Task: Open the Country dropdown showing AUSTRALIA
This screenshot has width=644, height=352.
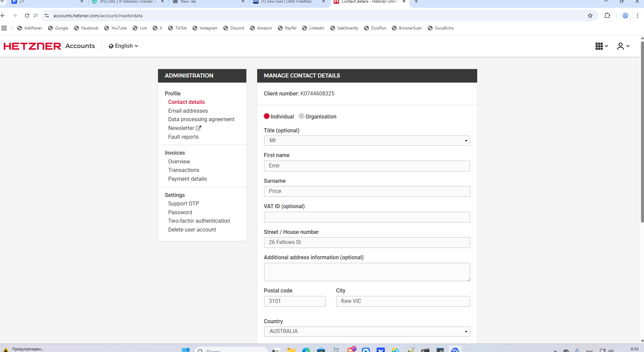Action: pyautogui.click(x=367, y=331)
